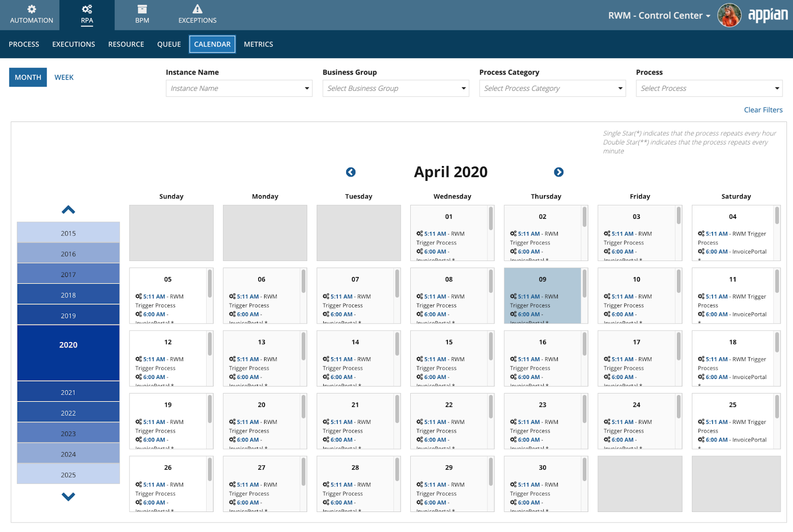Open the Metrics subtab

tap(258, 44)
